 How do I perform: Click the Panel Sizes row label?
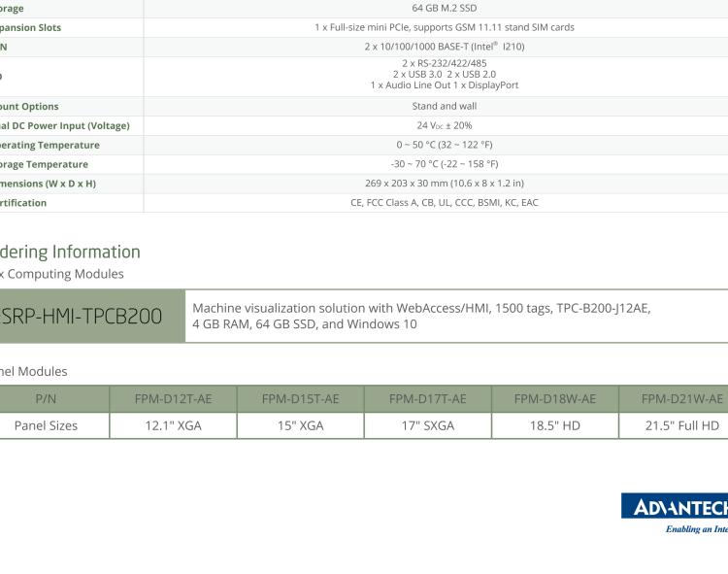(46, 425)
